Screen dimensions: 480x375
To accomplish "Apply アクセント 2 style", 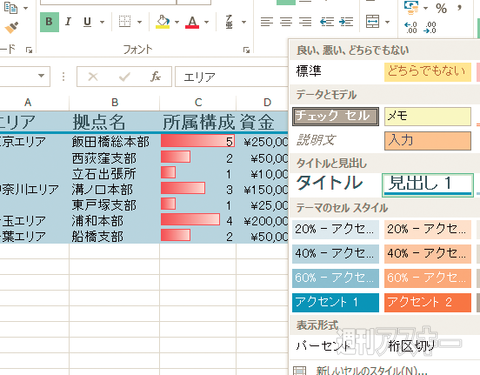I will coord(428,302).
